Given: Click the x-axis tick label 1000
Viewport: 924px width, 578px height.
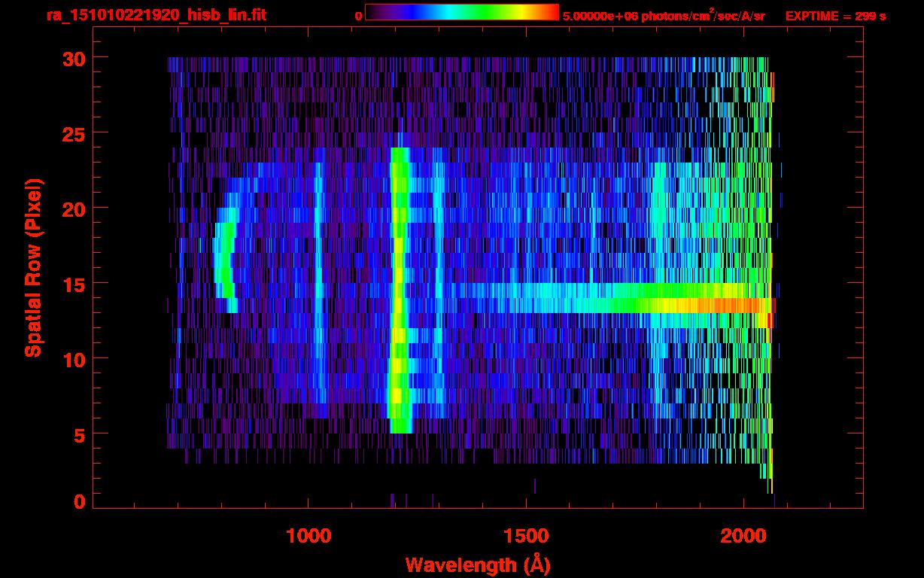Looking at the screenshot, I should (x=309, y=536).
